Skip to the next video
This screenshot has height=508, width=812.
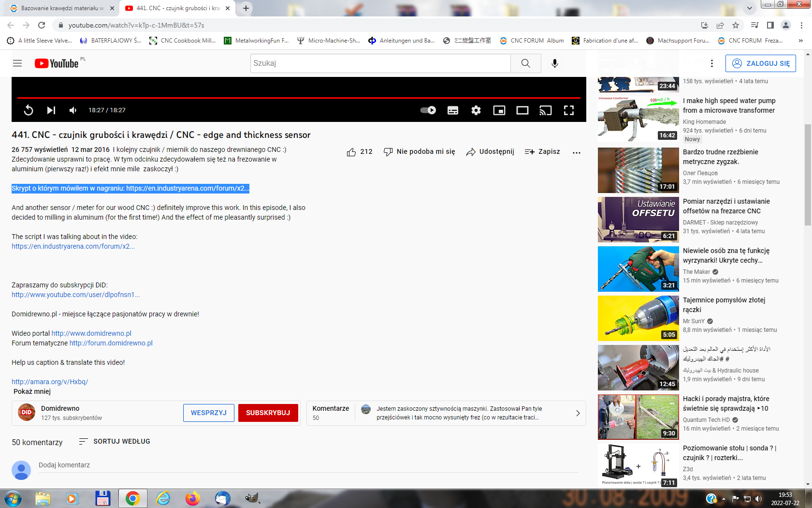click(x=51, y=110)
